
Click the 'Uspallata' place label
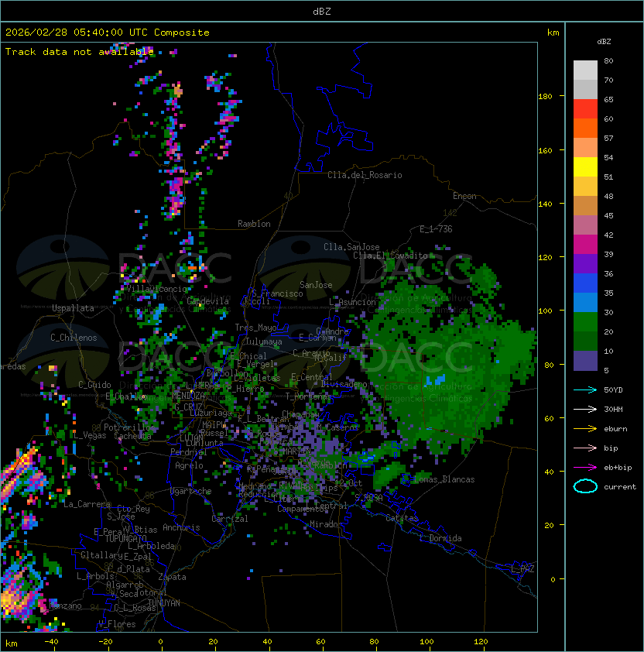click(73, 308)
